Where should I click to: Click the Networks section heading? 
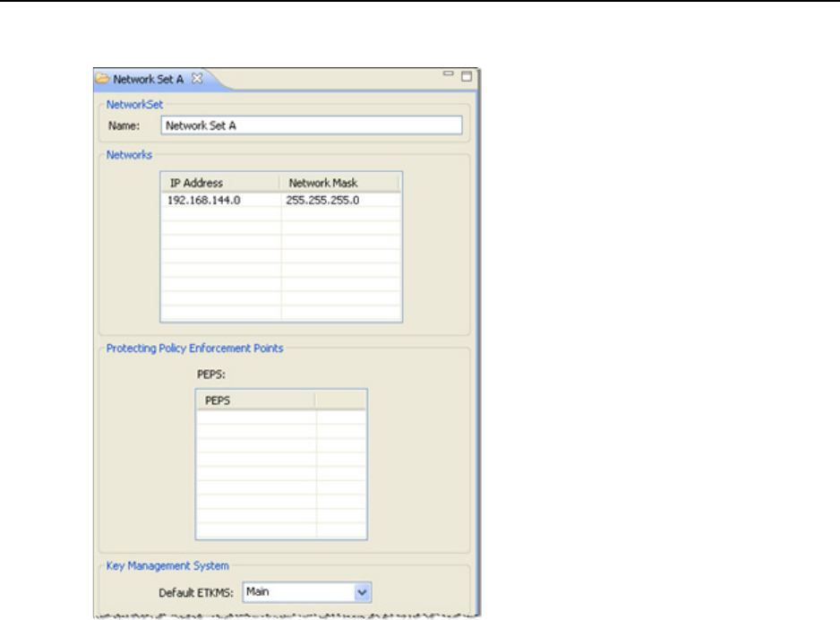point(129,155)
